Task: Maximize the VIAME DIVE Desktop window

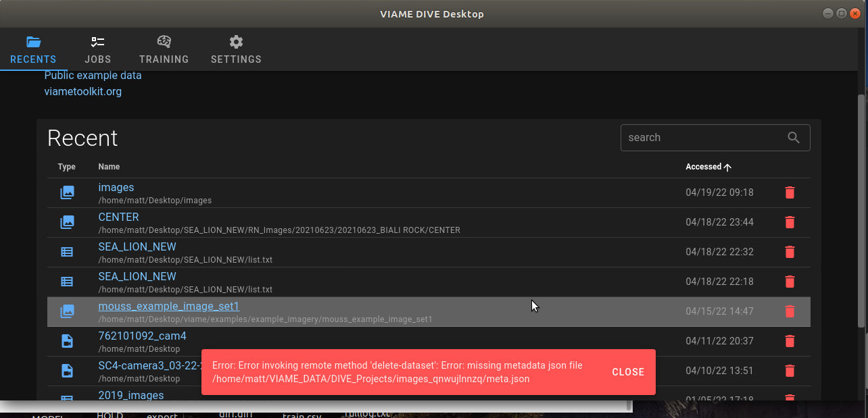Action: (841, 14)
